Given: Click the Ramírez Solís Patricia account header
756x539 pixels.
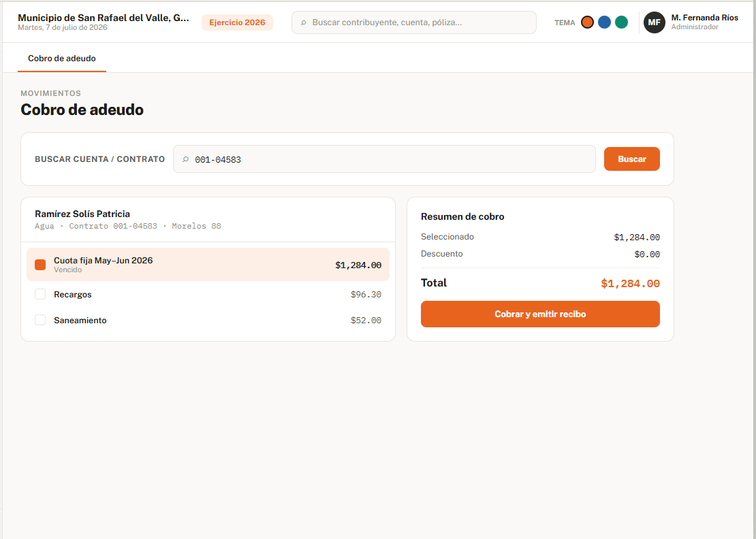Looking at the screenshot, I should (208, 220).
